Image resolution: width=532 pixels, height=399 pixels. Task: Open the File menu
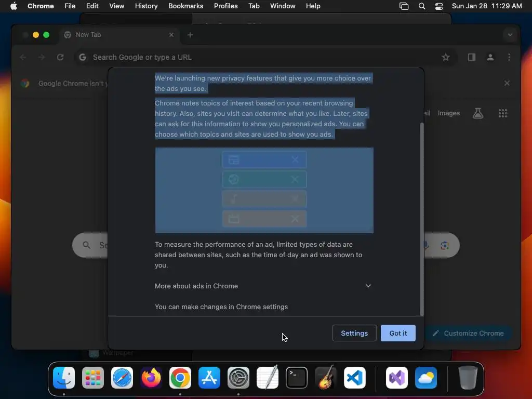[x=70, y=6]
